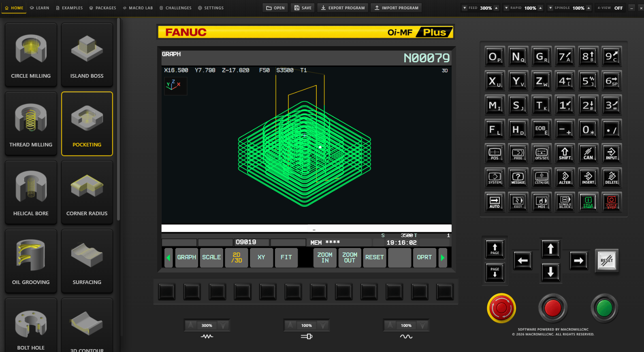The height and width of the screenshot is (352, 644).
Task: Open the LEARN tab
Action: click(39, 8)
